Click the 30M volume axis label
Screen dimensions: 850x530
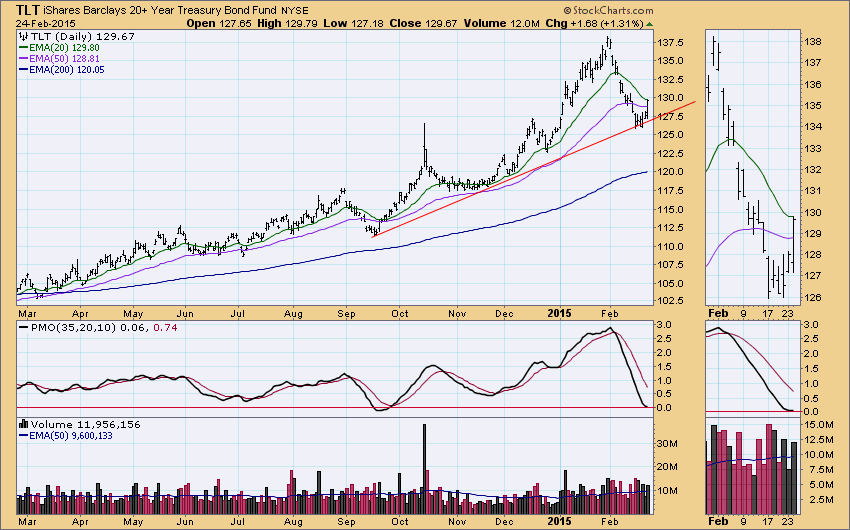coord(667,443)
